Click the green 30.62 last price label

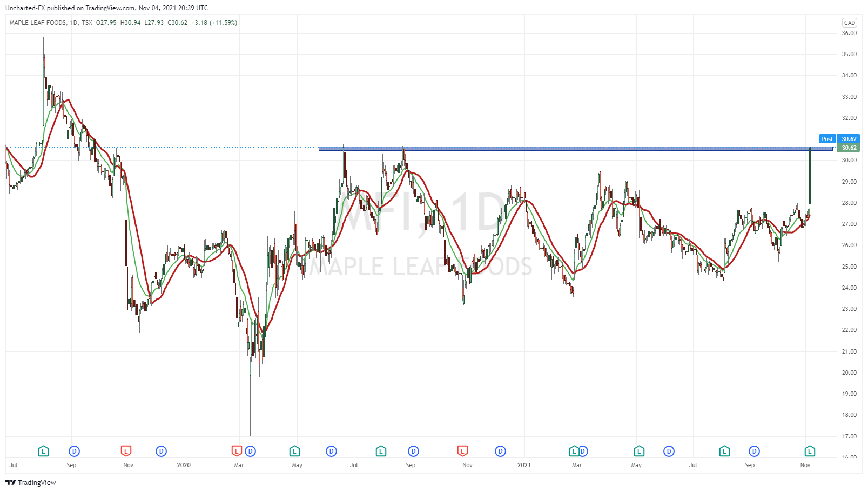point(849,148)
